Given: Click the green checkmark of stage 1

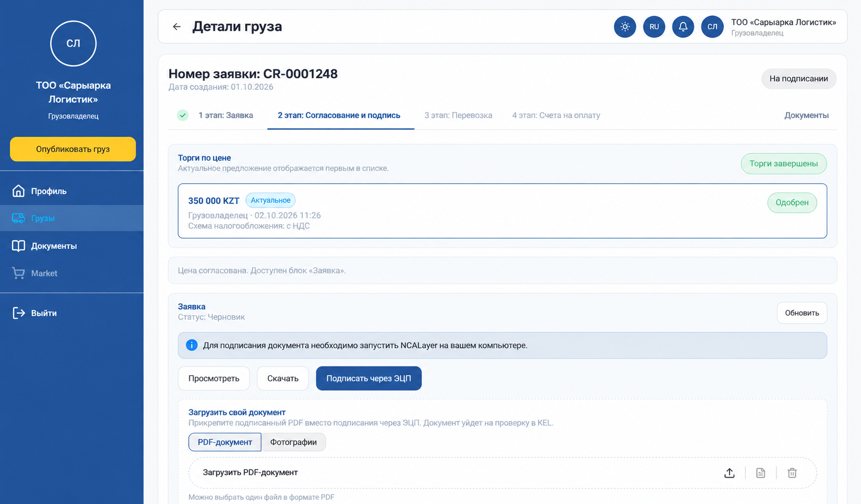Looking at the screenshot, I should pos(182,115).
